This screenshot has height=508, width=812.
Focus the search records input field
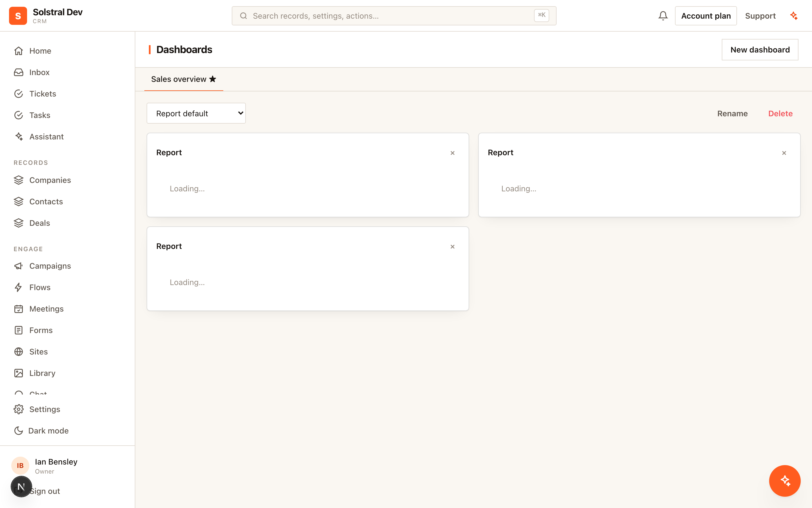click(x=394, y=16)
